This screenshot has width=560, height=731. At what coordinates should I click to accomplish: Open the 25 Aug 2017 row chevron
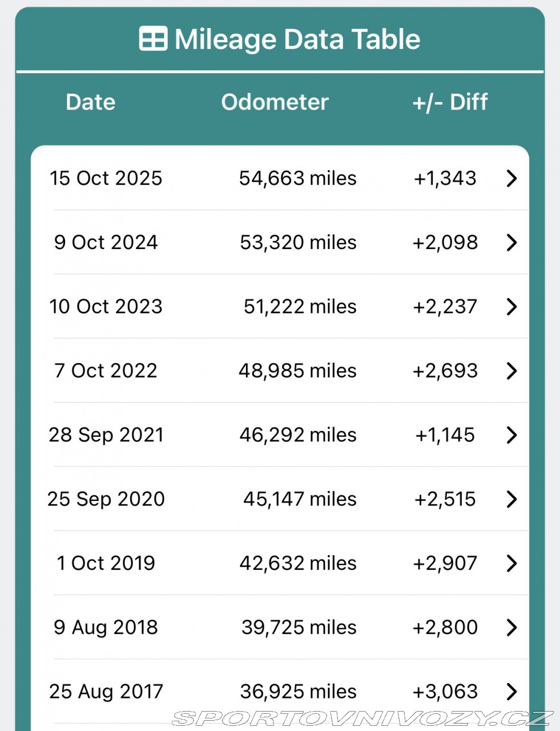pyautogui.click(x=511, y=692)
